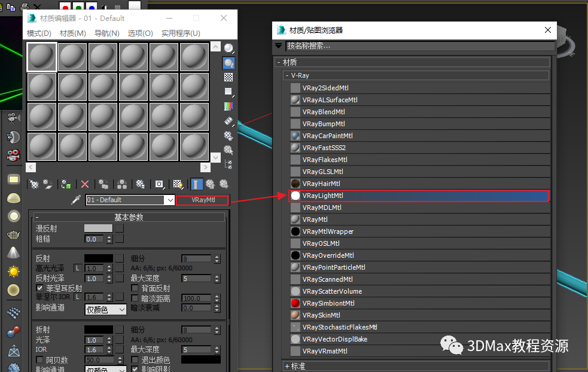Toggle the L lock beside 高光光泽
588x372 pixels.
click(x=78, y=268)
